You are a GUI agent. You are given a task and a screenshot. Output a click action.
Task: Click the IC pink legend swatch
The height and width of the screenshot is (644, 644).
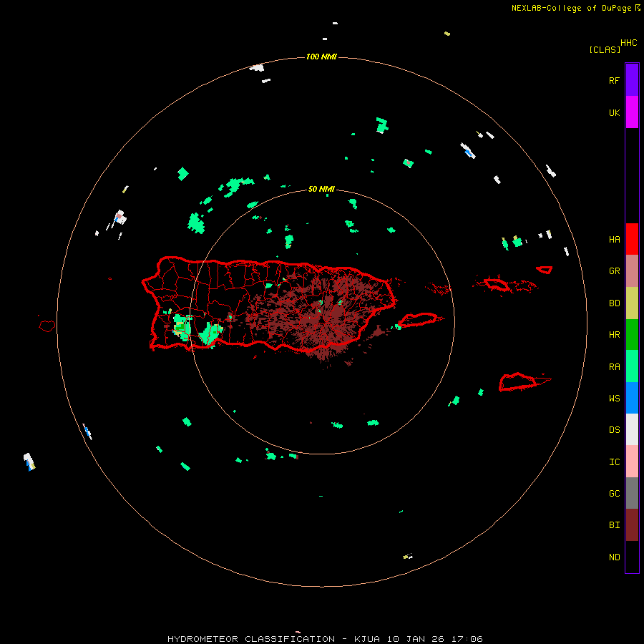click(632, 462)
